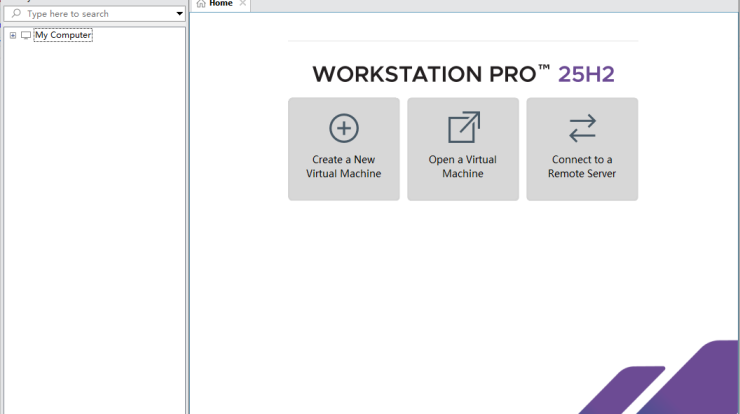The width and height of the screenshot is (740, 414).
Task: Click the Open a Virtual Machine tile
Action: click(463, 149)
